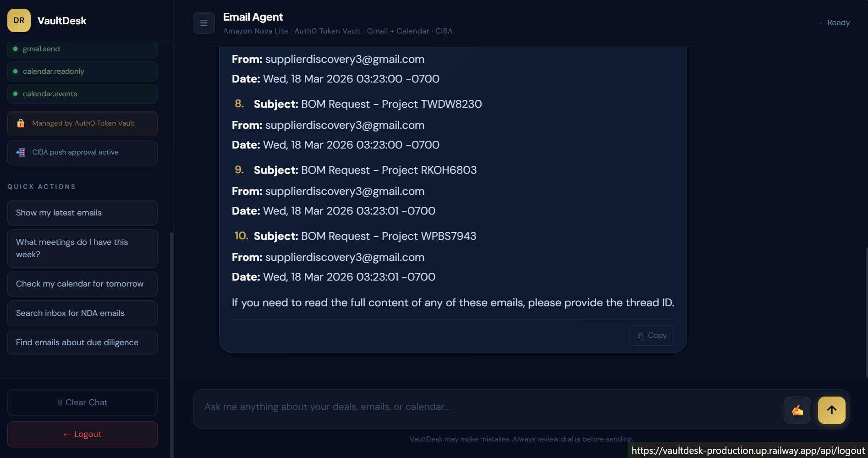Run 'What meetings do I have this week?'
This screenshot has width=868, height=458.
click(x=82, y=248)
